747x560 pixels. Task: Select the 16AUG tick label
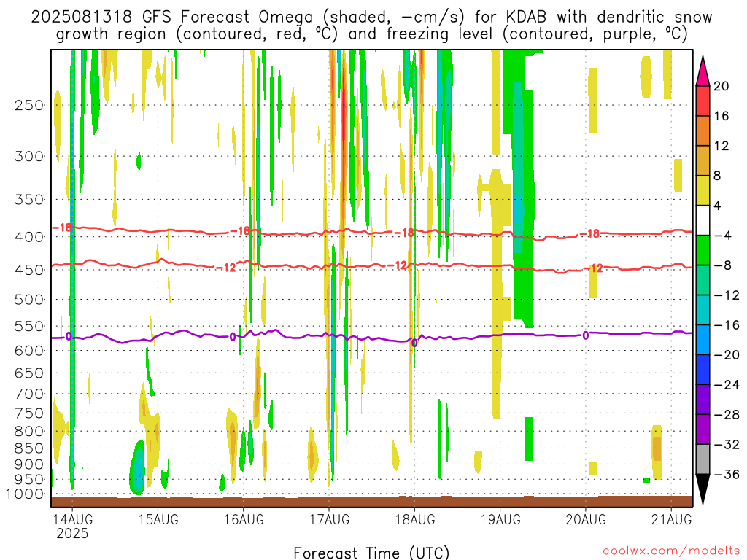[244, 519]
